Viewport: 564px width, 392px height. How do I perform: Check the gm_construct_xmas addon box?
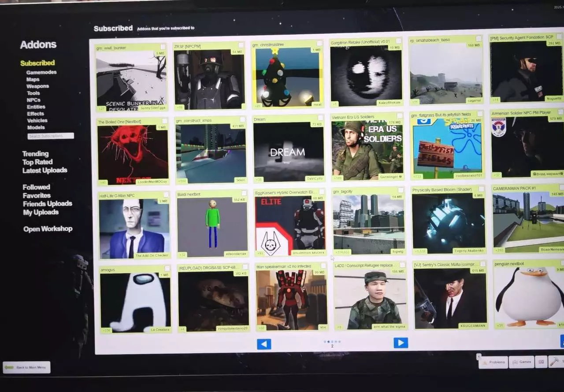(x=242, y=120)
